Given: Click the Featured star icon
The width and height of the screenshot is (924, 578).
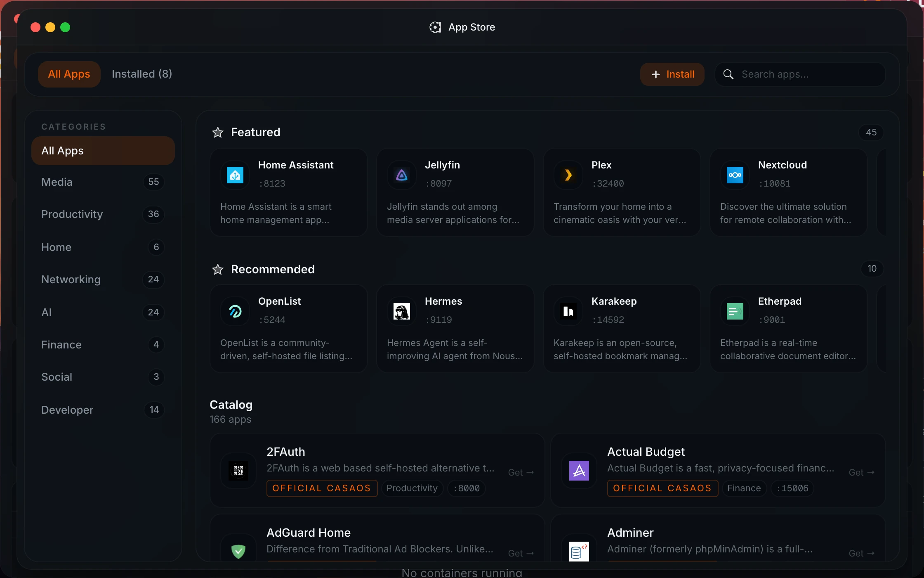Looking at the screenshot, I should tap(218, 133).
